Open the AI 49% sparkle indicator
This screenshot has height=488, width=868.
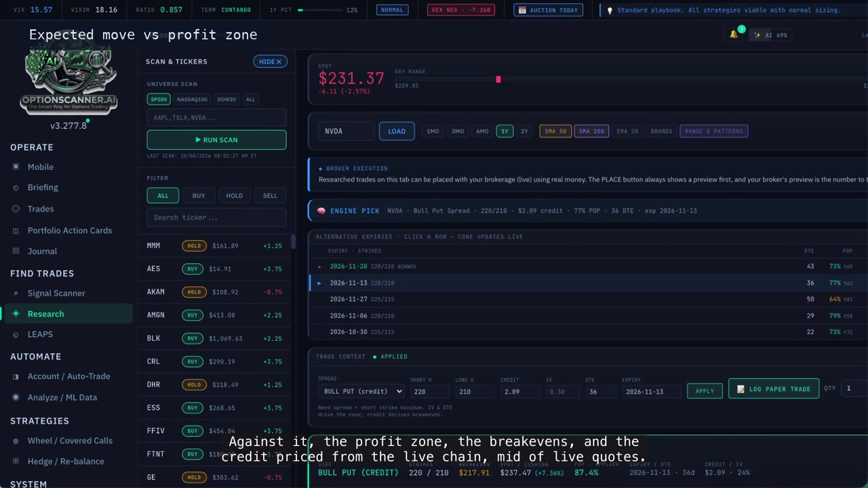click(771, 35)
